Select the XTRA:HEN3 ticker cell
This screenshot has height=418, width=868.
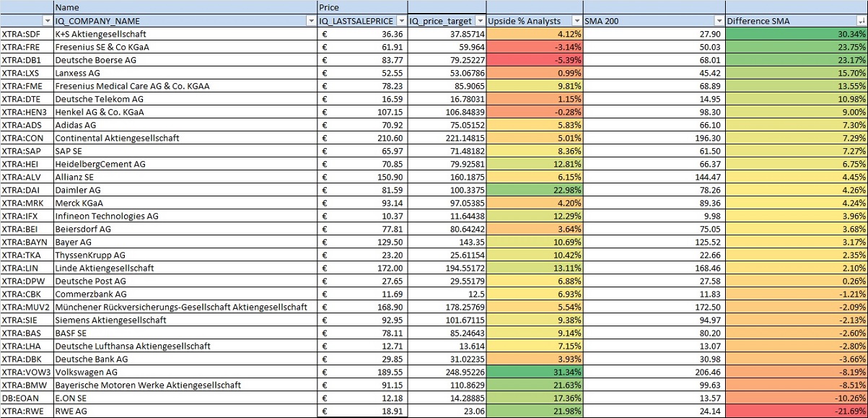(27, 112)
